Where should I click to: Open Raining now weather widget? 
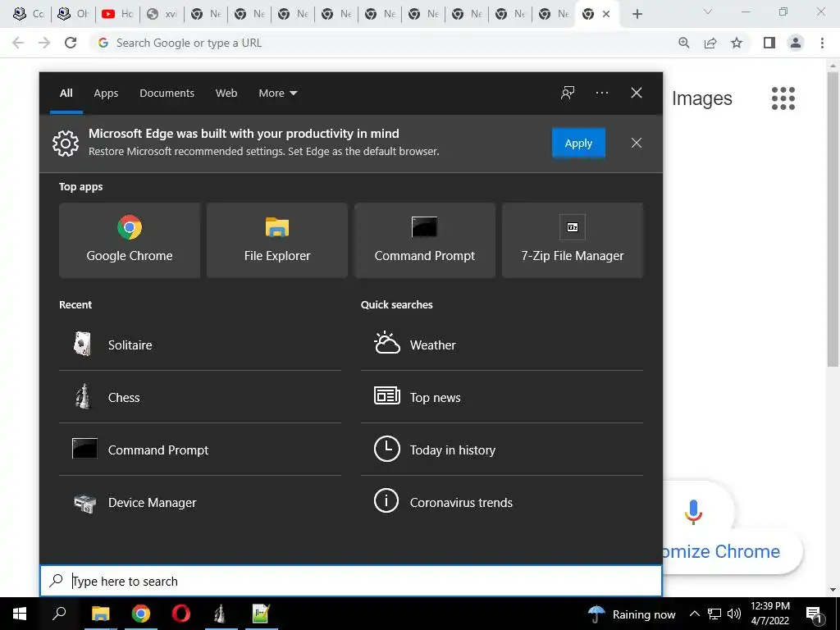[632, 614]
